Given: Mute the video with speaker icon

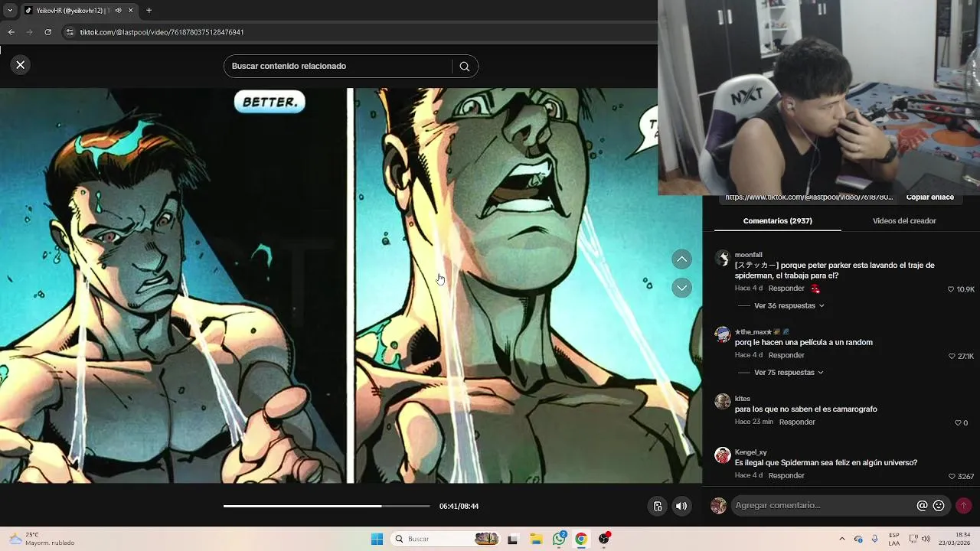Looking at the screenshot, I should (681, 506).
